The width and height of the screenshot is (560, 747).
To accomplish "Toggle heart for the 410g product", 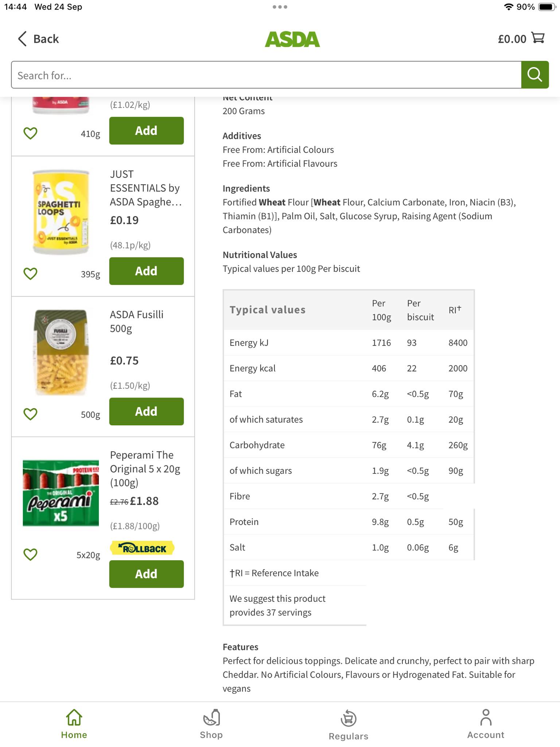I will coord(31,133).
